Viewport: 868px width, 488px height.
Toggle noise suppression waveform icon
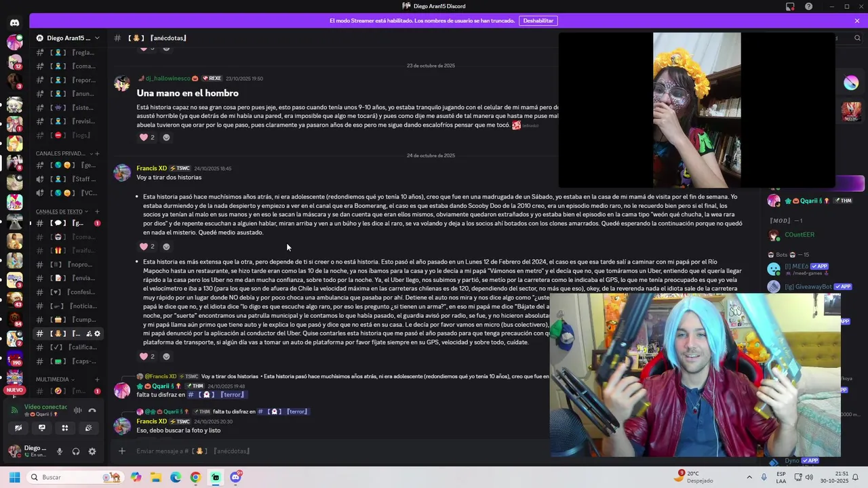click(x=77, y=410)
